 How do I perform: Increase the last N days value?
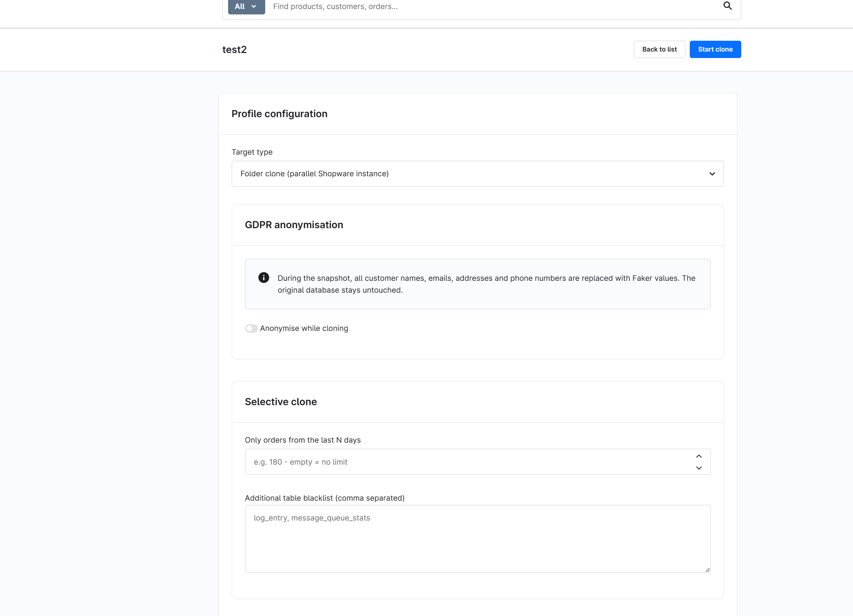(x=699, y=456)
